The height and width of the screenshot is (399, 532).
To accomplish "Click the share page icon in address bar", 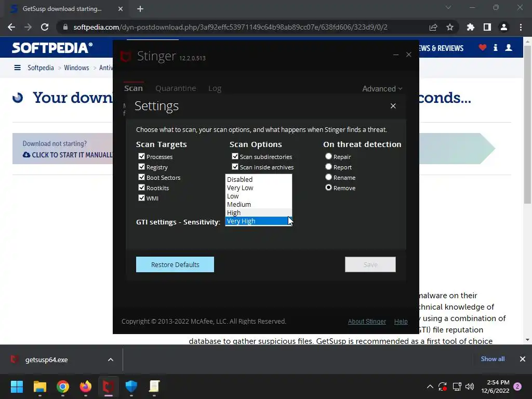I will [x=433, y=27].
